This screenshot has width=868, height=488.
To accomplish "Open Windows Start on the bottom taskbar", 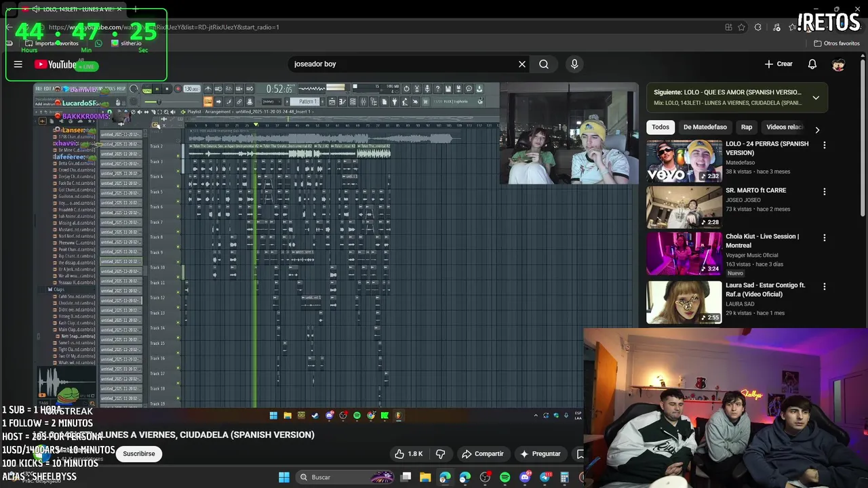I will tap(284, 477).
